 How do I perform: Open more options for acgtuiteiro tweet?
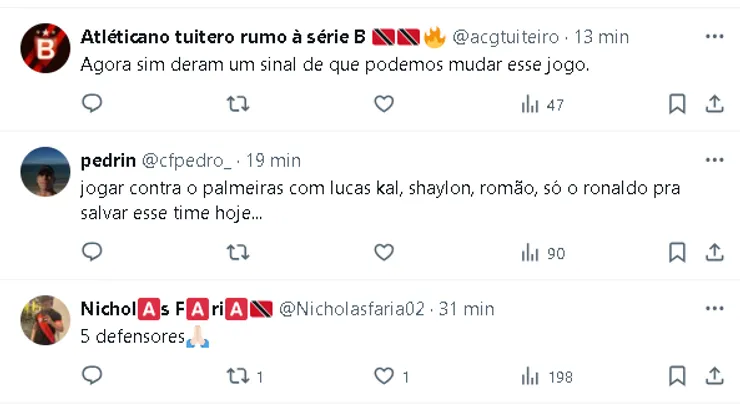[714, 37]
